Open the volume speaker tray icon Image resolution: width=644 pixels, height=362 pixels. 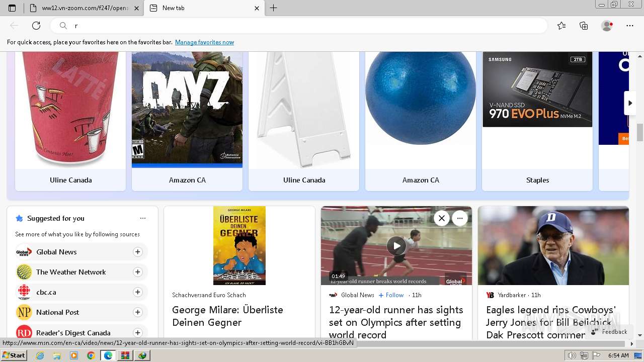(x=573, y=355)
